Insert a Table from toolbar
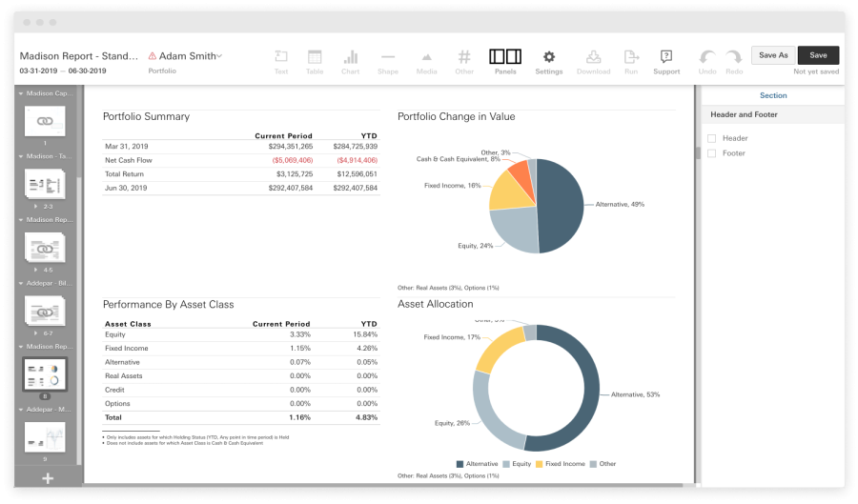Viewport: 858px width, 504px height. [x=315, y=57]
